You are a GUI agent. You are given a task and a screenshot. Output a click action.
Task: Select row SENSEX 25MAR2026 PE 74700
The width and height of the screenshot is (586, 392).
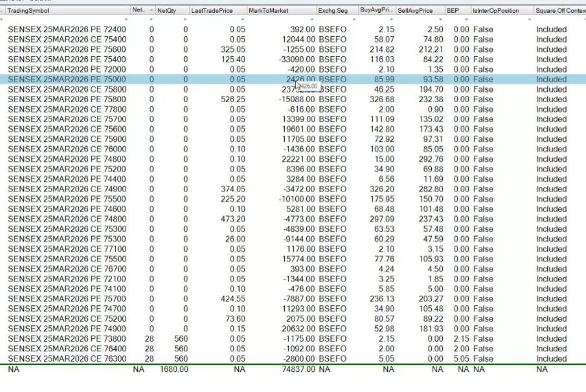(x=293, y=309)
